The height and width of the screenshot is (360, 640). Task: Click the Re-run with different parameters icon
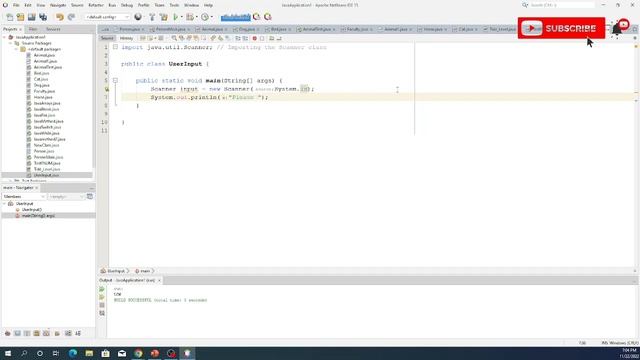pos(102,297)
